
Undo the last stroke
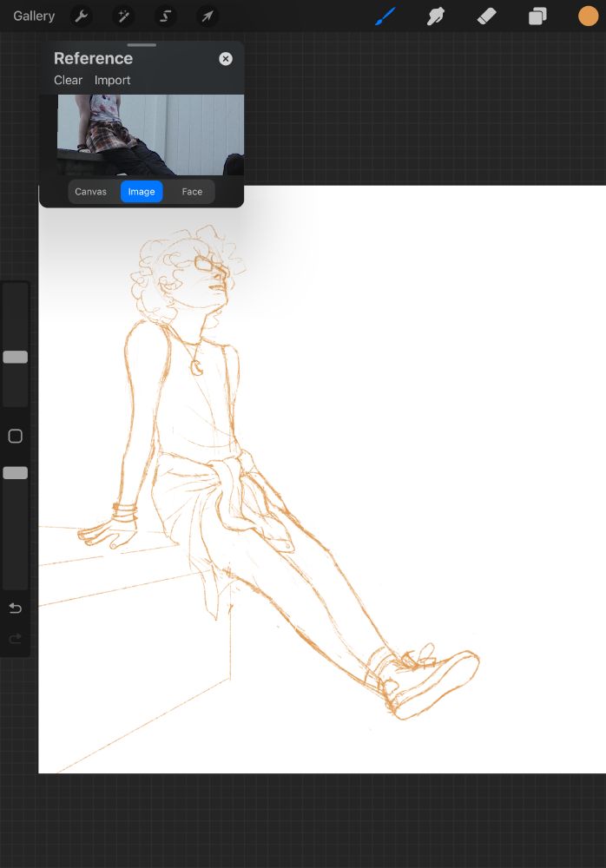pyautogui.click(x=16, y=608)
